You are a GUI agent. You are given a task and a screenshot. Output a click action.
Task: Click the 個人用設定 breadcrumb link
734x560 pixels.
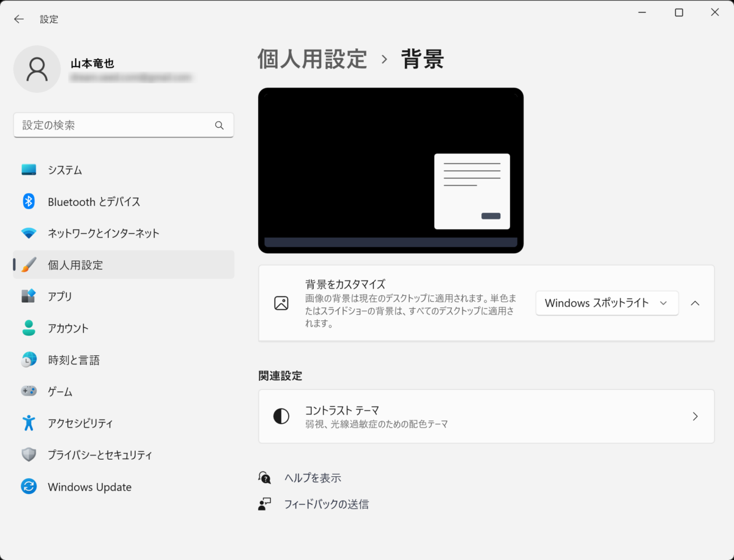(313, 59)
